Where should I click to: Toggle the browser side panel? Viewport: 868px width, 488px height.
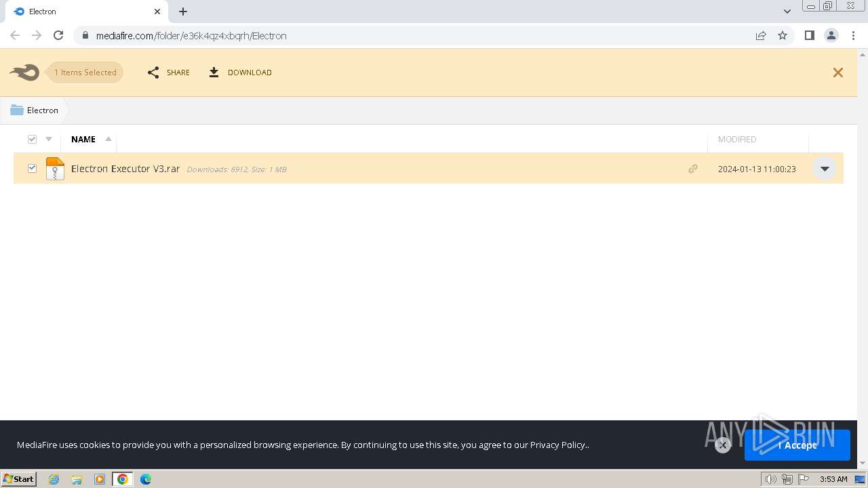(x=809, y=35)
